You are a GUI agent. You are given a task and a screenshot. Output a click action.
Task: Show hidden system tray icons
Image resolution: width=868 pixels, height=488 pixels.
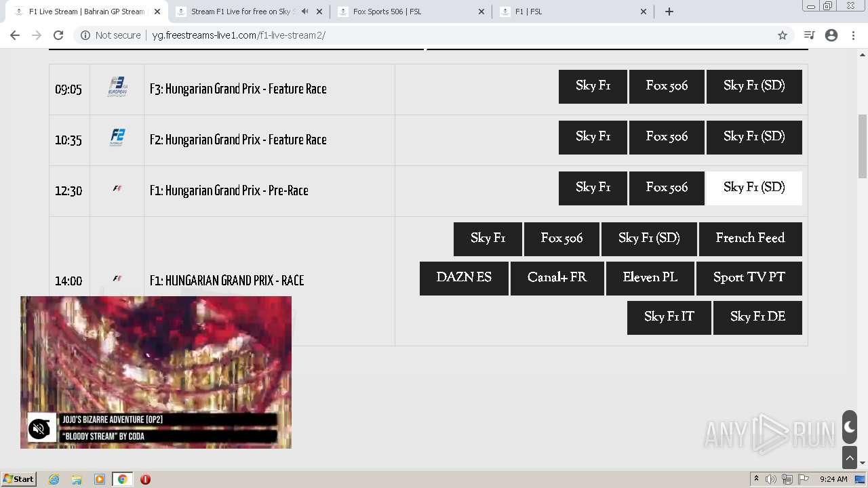[x=756, y=479]
